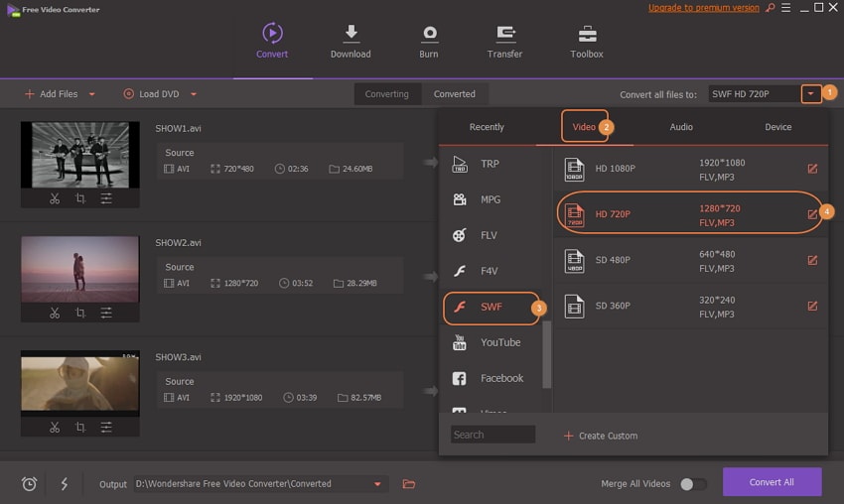The image size is (844, 504).
Task: Choose TRP format from the list
Action: pos(491,164)
